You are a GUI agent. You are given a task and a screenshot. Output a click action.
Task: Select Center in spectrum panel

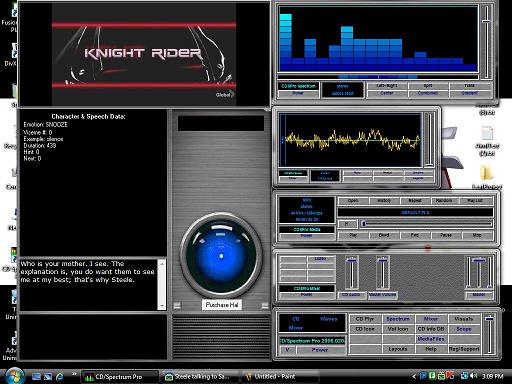coord(387,93)
